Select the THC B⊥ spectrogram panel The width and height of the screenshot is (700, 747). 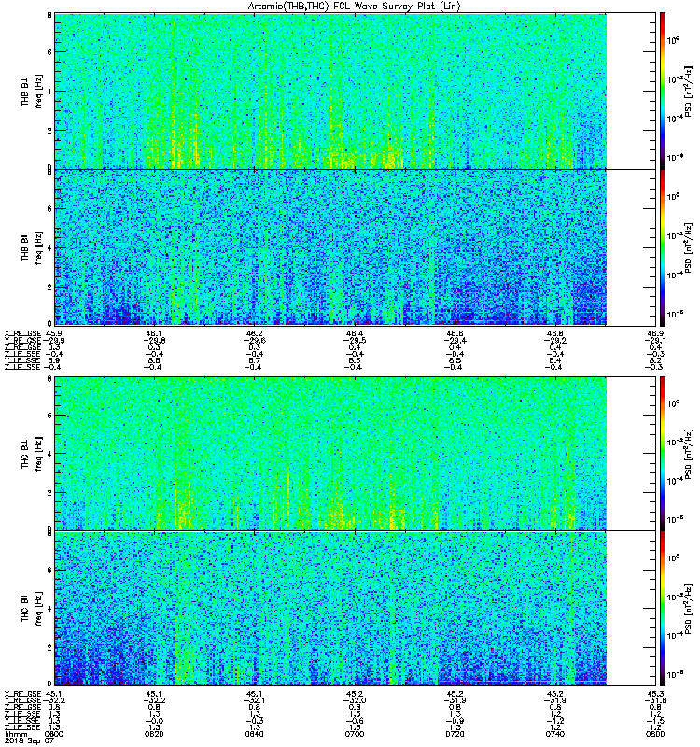click(x=356, y=454)
